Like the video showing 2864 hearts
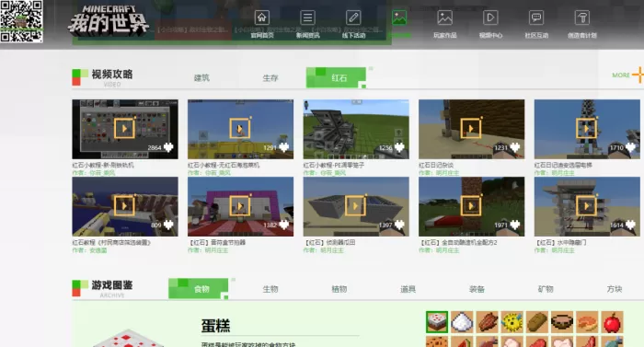Viewport: 644px width, 347px height. (x=168, y=147)
